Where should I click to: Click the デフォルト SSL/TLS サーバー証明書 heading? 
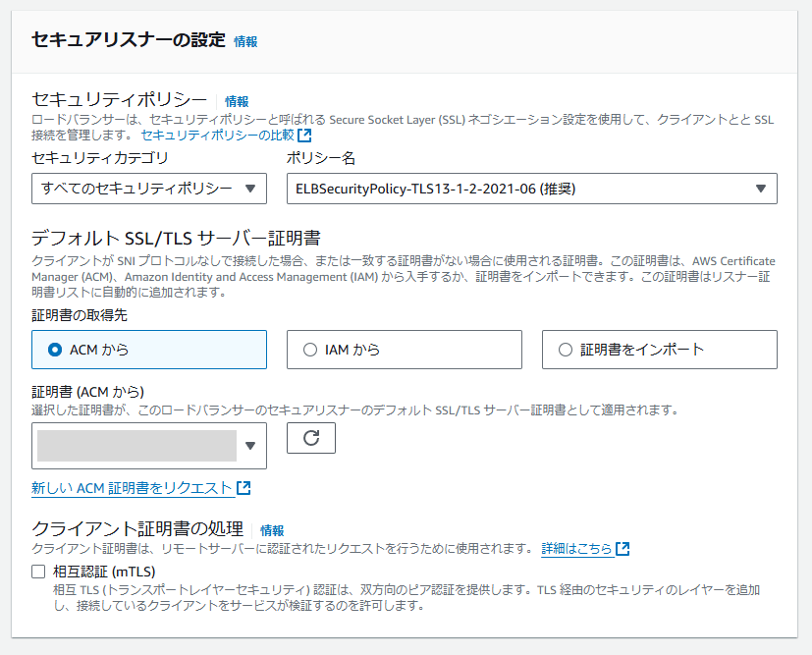pyautogui.click(x=176, y=239)
